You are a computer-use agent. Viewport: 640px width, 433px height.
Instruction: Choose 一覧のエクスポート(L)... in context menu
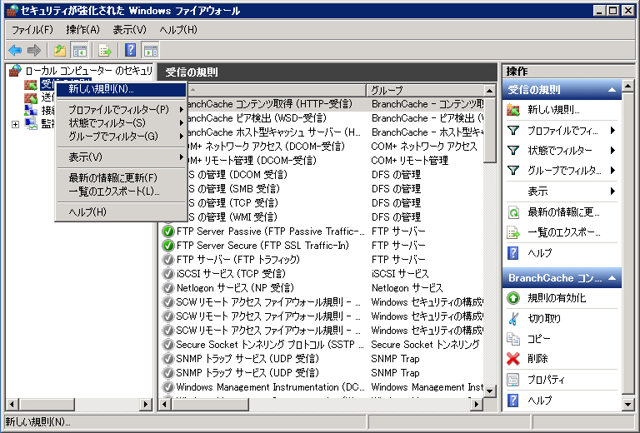[x=121, y=191]
